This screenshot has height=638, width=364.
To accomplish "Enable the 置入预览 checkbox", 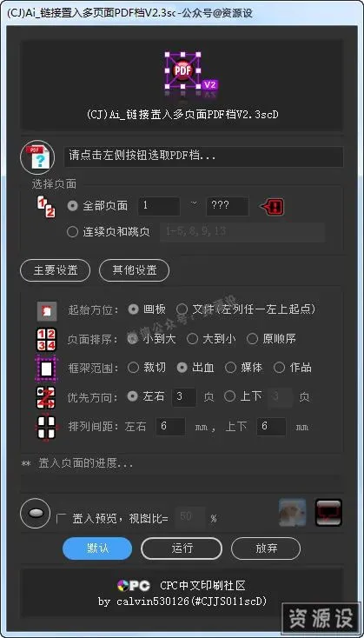I will click(59, 518).
